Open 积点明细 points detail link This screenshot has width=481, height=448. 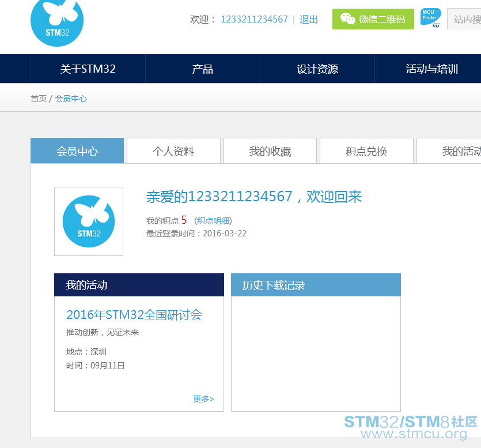213,221
